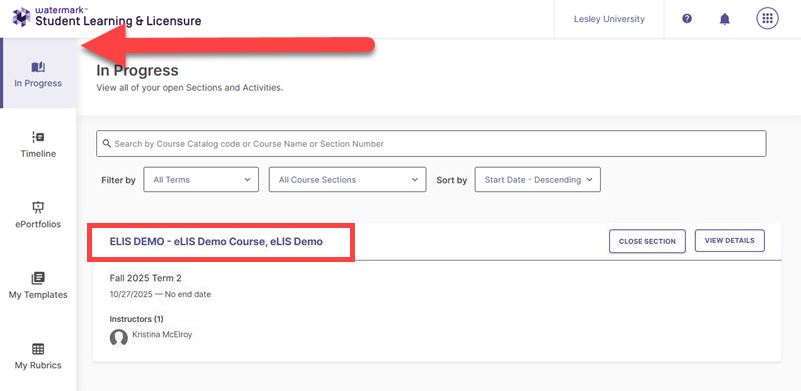
Task: Open My Templates in the sidebar
Action: tap(38, 285)
